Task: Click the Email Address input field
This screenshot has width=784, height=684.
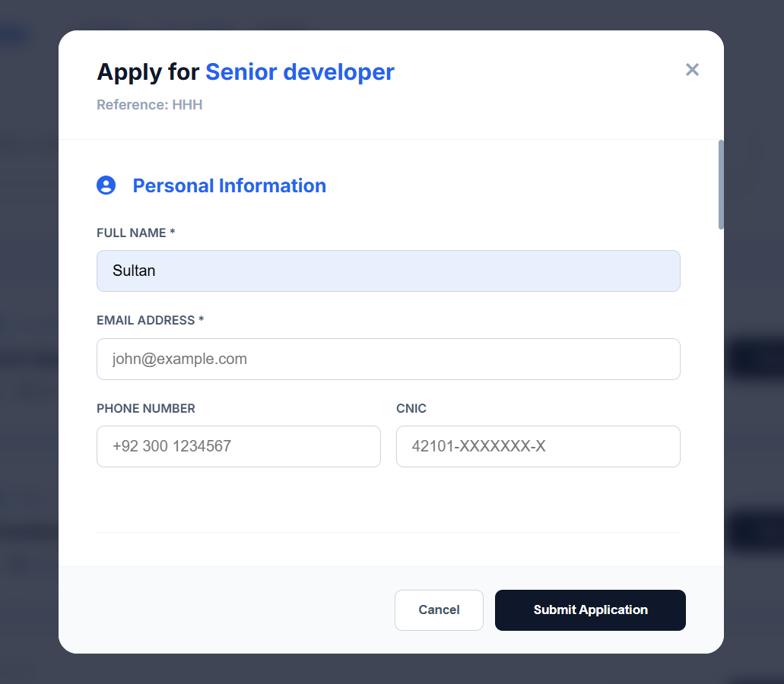Action: (x=388, y=359)
